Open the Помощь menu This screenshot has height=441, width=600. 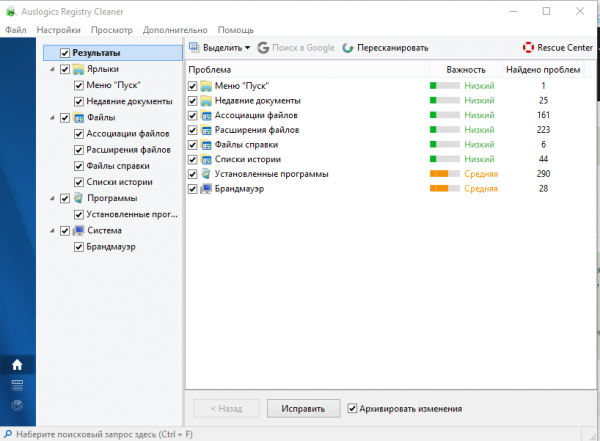(x=236, y=30)
